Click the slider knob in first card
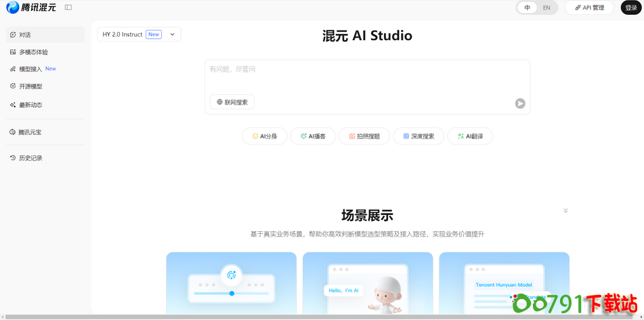644x320 pixels. pos(232,294)
